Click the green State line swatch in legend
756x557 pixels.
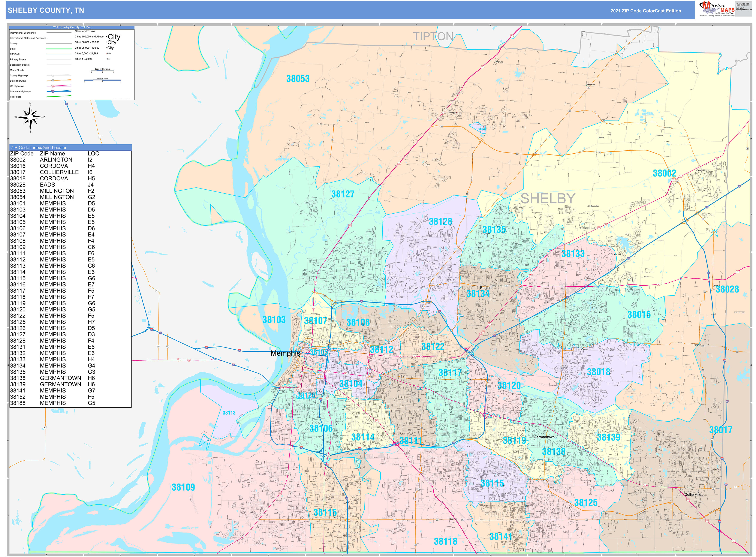click(59, 49)
